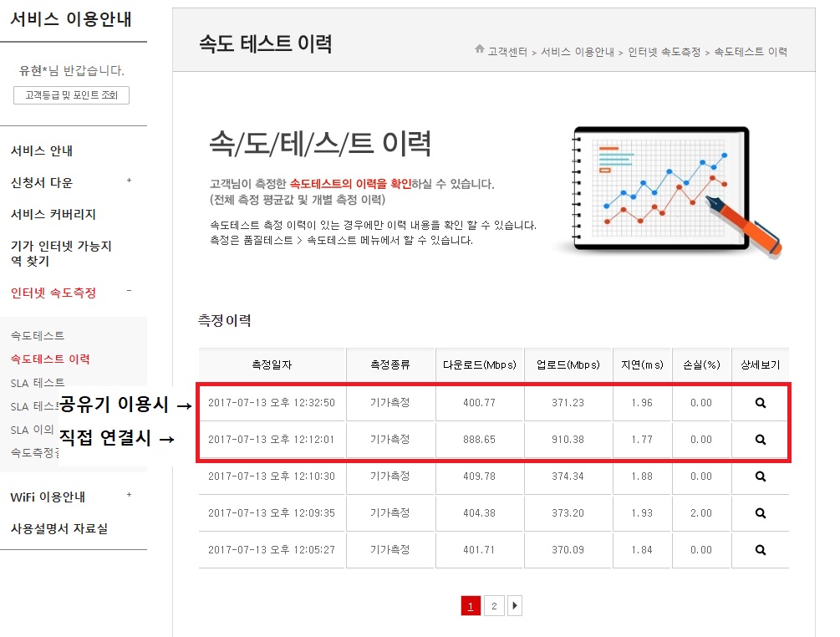Open the SLA 테스트 submenu link
The height and width of the screenshot is (637, 840).
tap(38, 383)
